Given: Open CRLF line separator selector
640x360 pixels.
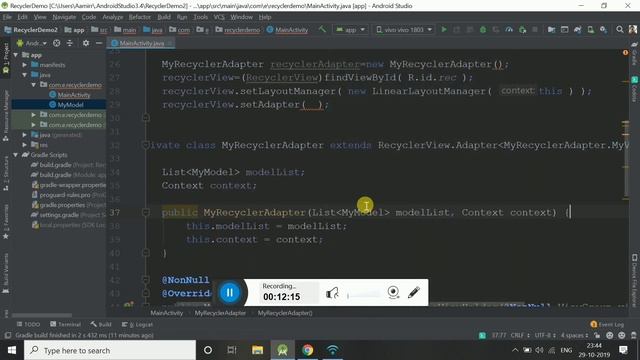Looking at the screenshot, I should point(520,335).
